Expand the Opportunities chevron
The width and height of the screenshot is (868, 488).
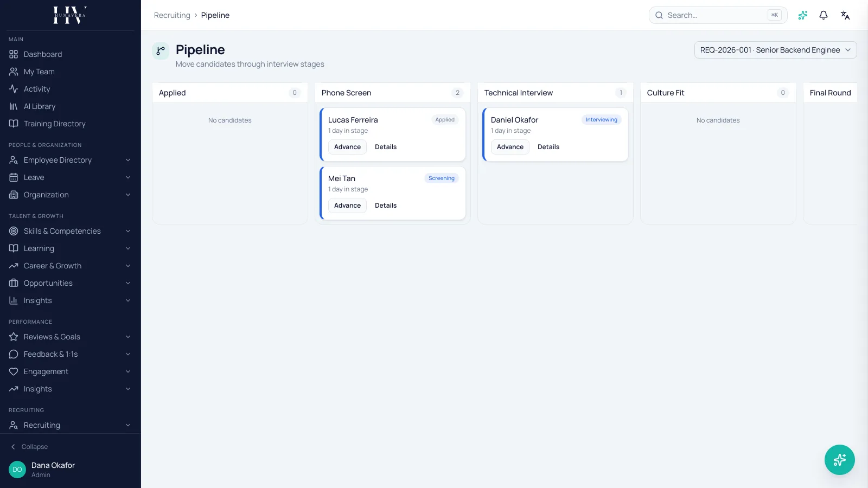coord(128,283)
